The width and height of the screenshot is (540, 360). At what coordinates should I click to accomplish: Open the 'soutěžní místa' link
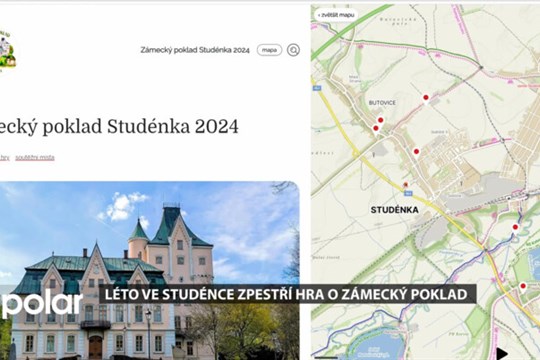35,157
